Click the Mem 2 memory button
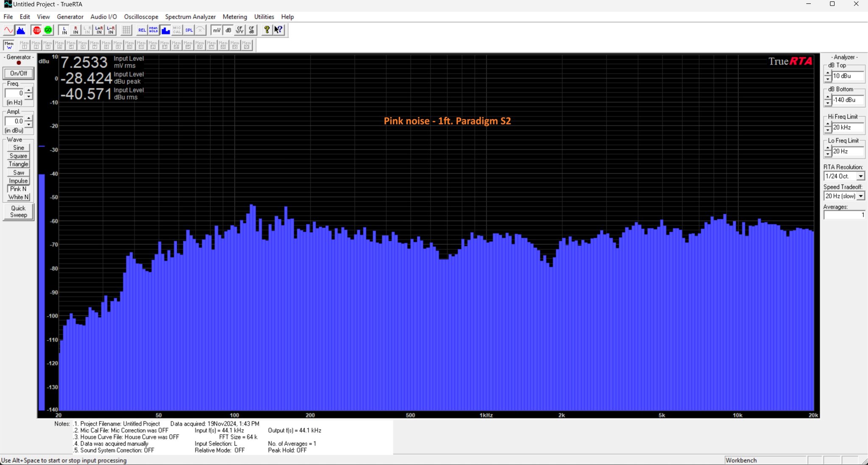868x465 pixels. 36,45
